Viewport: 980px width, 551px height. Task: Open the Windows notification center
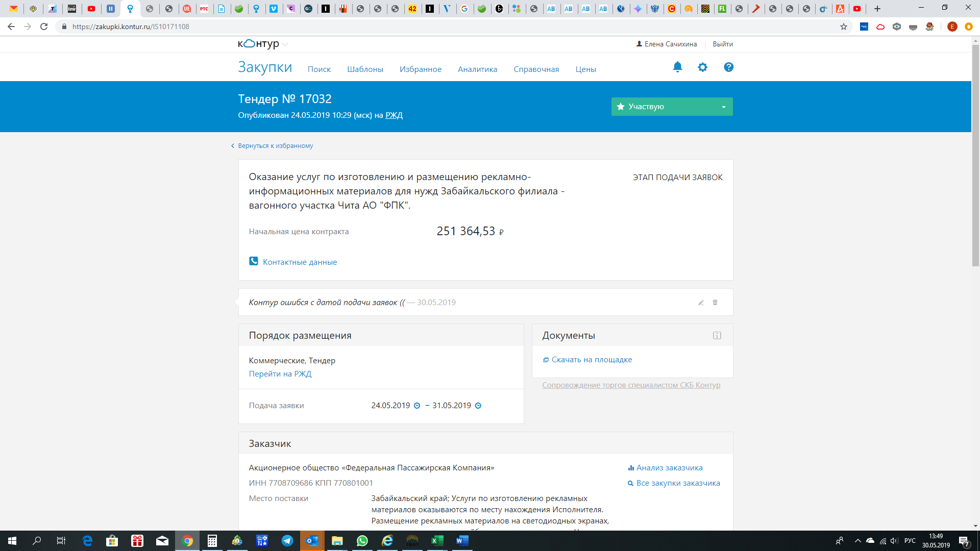click(964, 541)
